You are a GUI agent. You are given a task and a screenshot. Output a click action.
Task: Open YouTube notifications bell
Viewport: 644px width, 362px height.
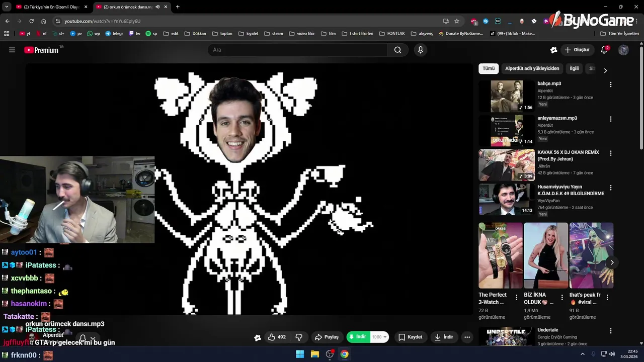point(604,50)
